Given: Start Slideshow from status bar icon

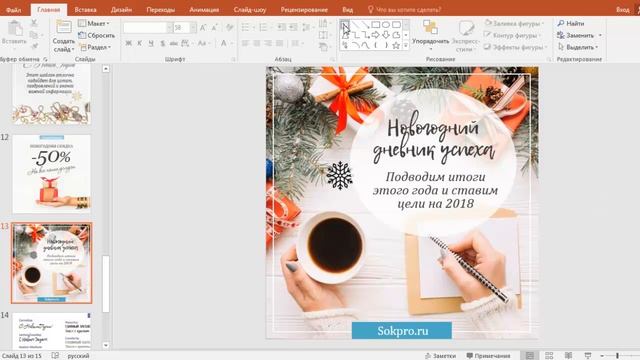Looking at the screenshot, I should point(587,356).
